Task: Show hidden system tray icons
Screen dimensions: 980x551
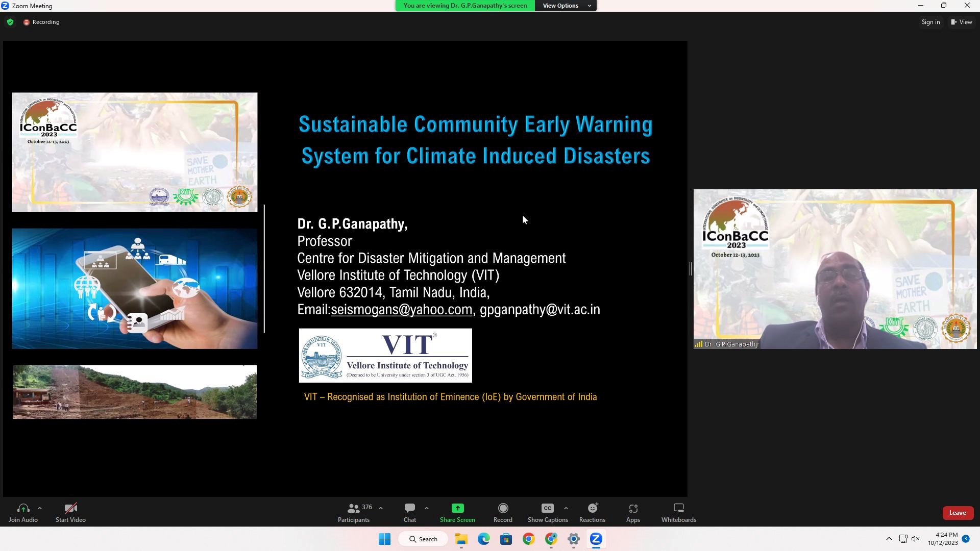Action: [889, 539]
